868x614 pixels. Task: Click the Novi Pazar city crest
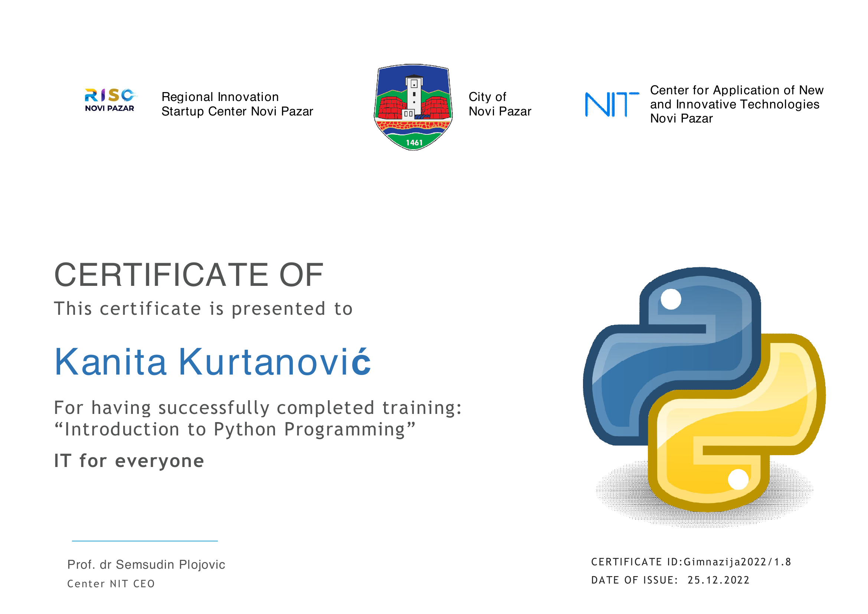pyautogui.click(x=413, y=107)
